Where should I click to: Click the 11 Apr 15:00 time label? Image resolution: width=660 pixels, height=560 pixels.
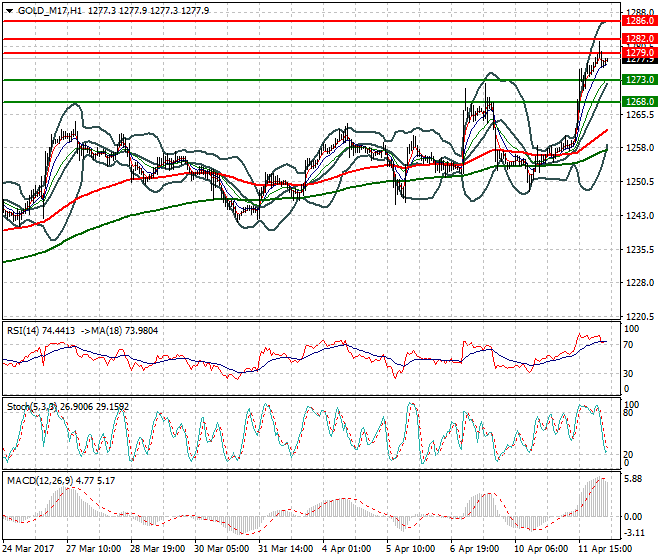(605, 549)
